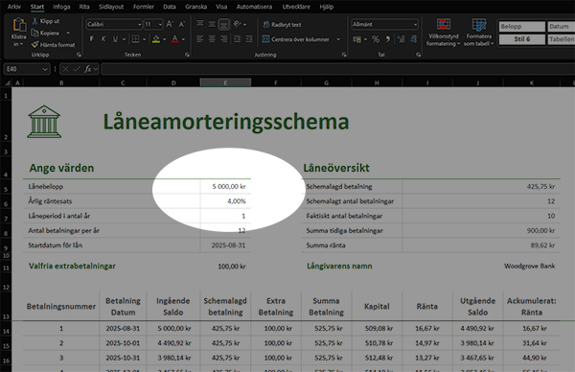Apply percent style
This screenshot has height=372, width=575.
pos(376,39)
